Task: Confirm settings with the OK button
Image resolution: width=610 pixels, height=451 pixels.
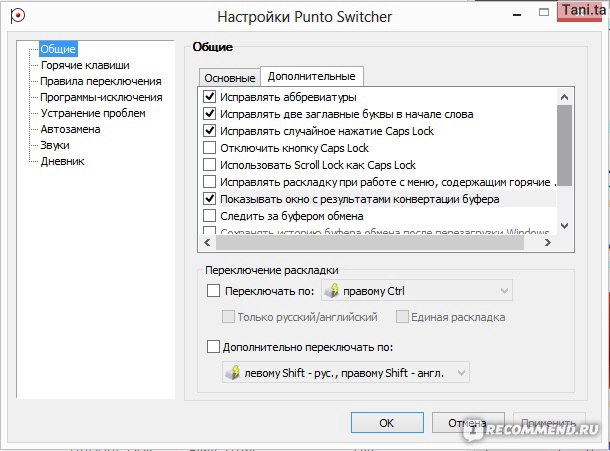Action: (387, 423)
